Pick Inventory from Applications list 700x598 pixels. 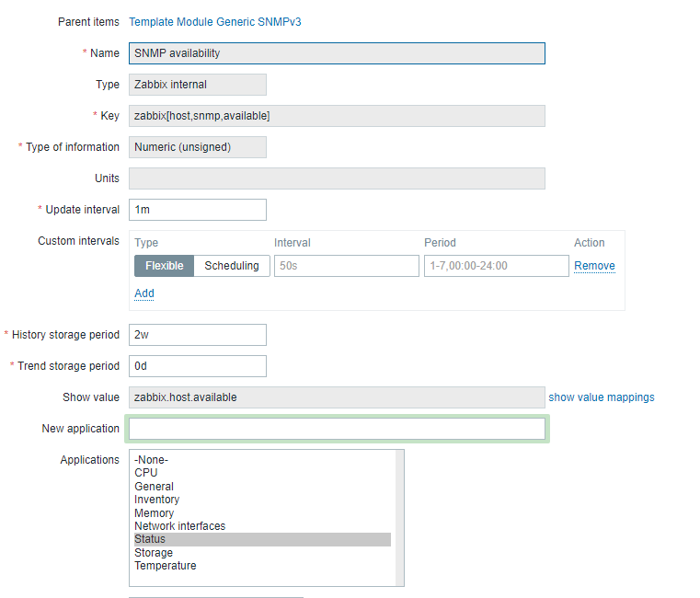tap(157, 500)
